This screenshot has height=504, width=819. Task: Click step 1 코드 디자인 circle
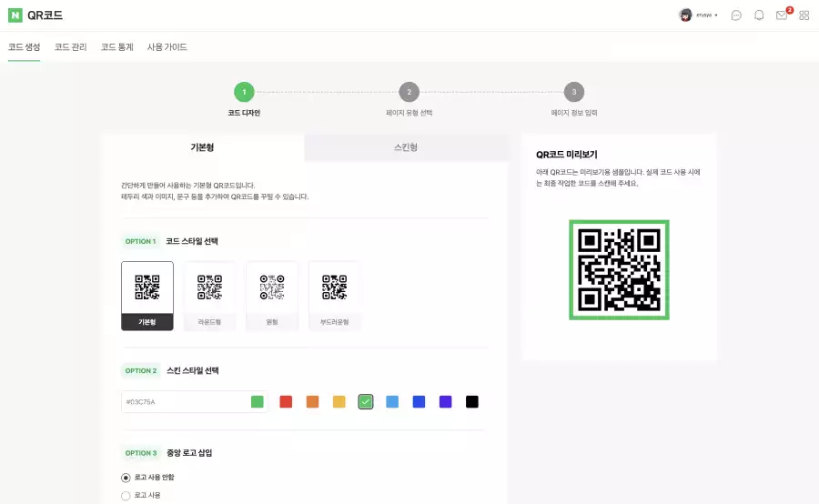(244, 92)
